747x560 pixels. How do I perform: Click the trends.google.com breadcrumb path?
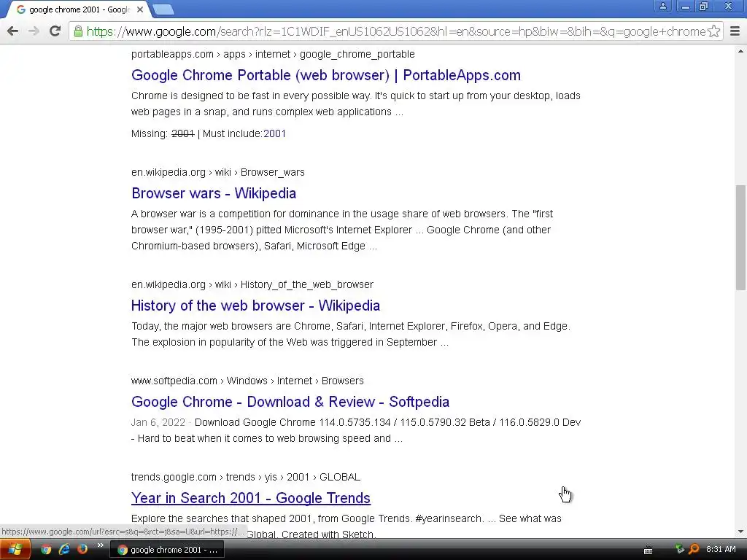(245, 477)
